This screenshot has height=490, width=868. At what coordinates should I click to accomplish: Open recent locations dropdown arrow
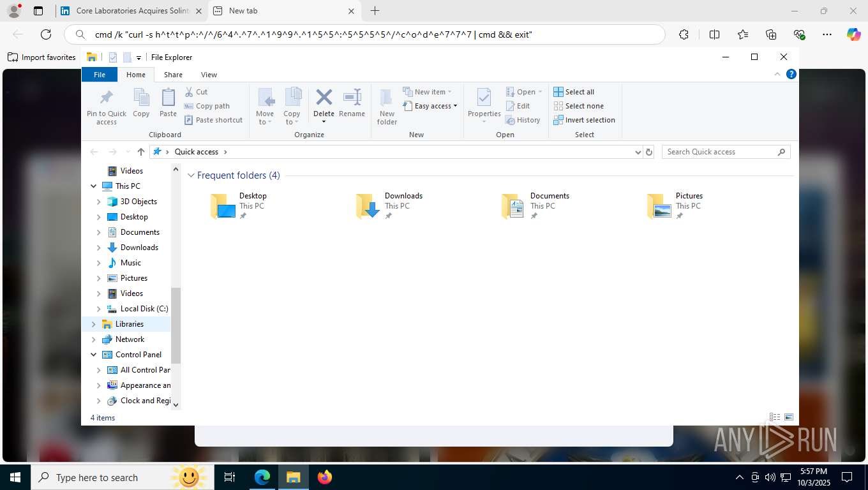coord(128,152)
